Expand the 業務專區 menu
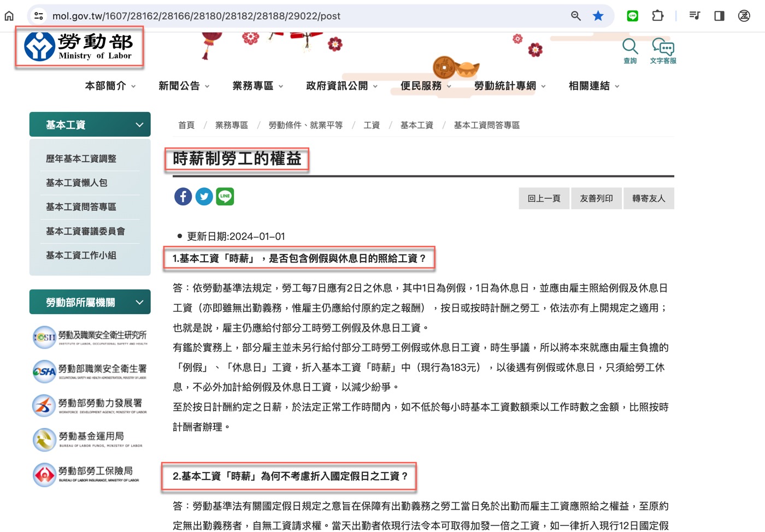 258,86
